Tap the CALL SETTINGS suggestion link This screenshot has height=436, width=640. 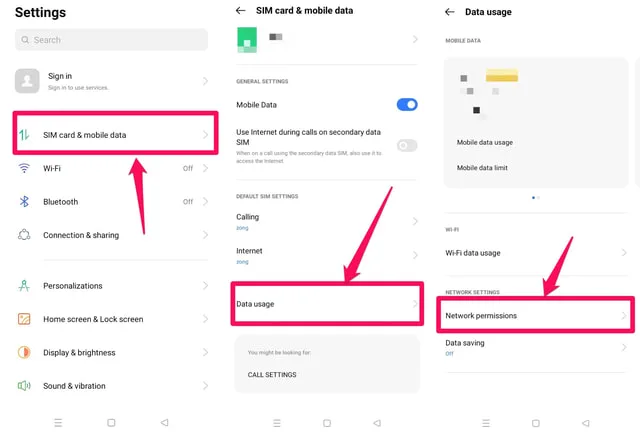(272, 374)
